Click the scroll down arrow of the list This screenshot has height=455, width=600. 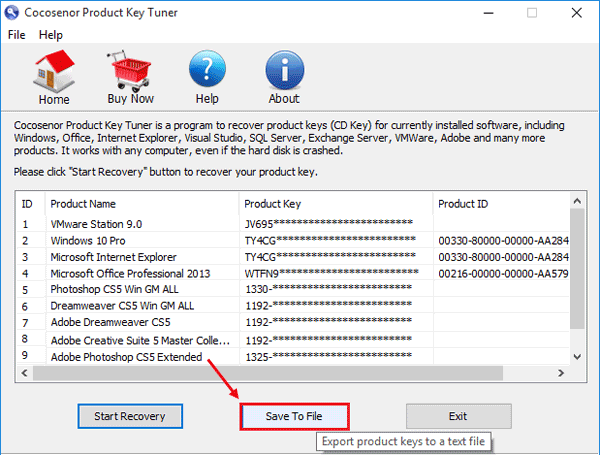tap(577, 357)
